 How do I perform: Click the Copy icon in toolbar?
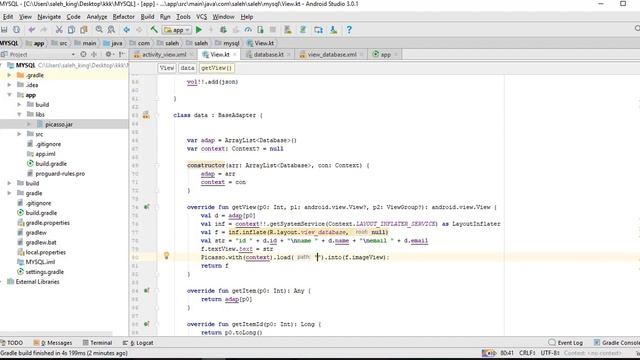71,30
